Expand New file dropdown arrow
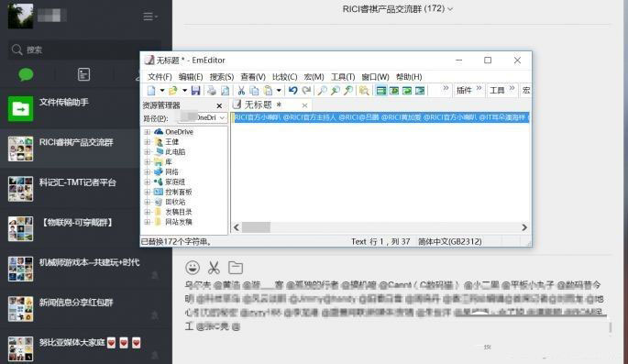Image resolution: width=628 pixels, height=364 pixels. [162, 91]
